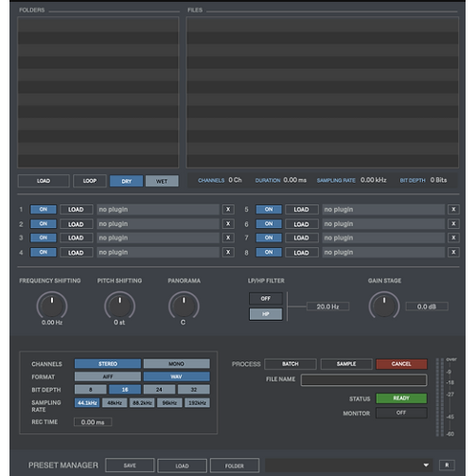Load preset in Preset Manager

182,466
